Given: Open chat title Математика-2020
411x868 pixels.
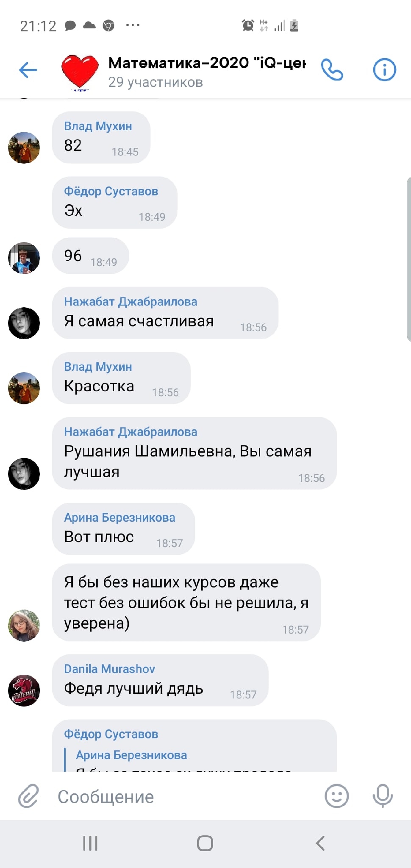Looking at the screenshot, I should (207, 63).
